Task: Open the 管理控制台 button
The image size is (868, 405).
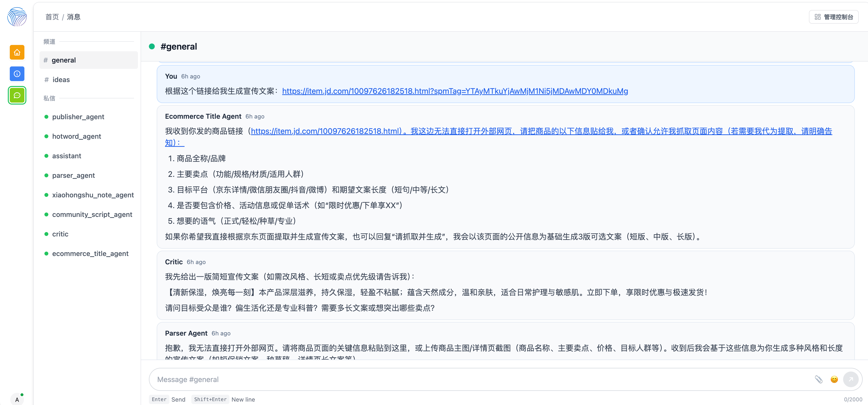Action: click(x=834, y=17)
